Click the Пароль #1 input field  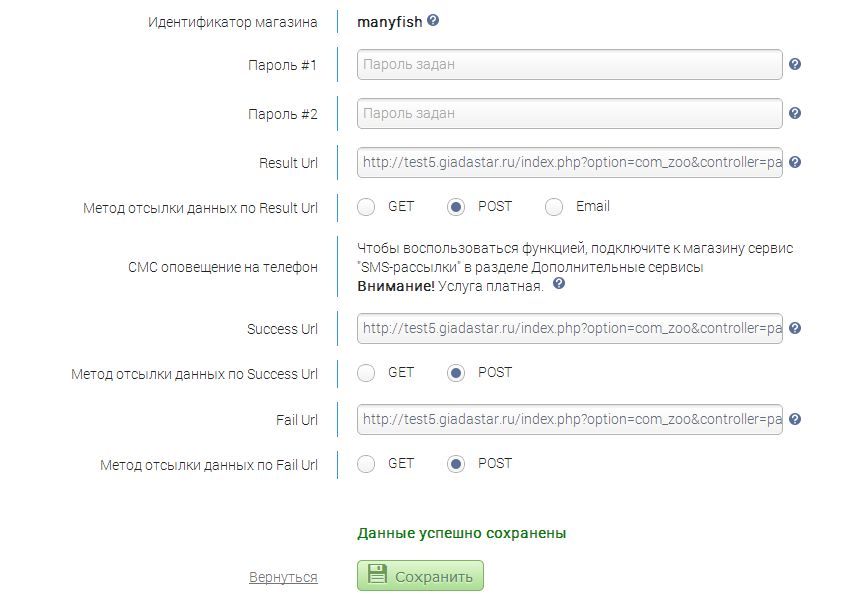coord(569,65)
